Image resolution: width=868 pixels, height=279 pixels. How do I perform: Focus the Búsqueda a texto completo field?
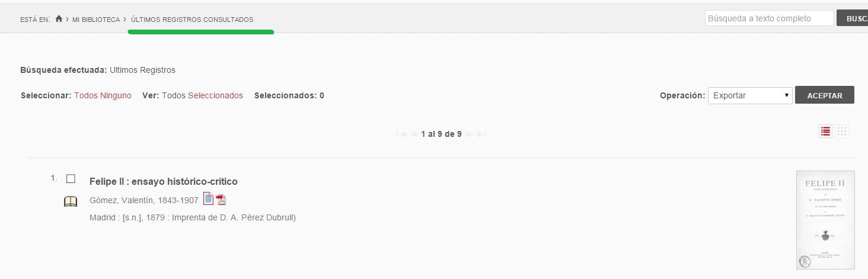click(770, 18)
